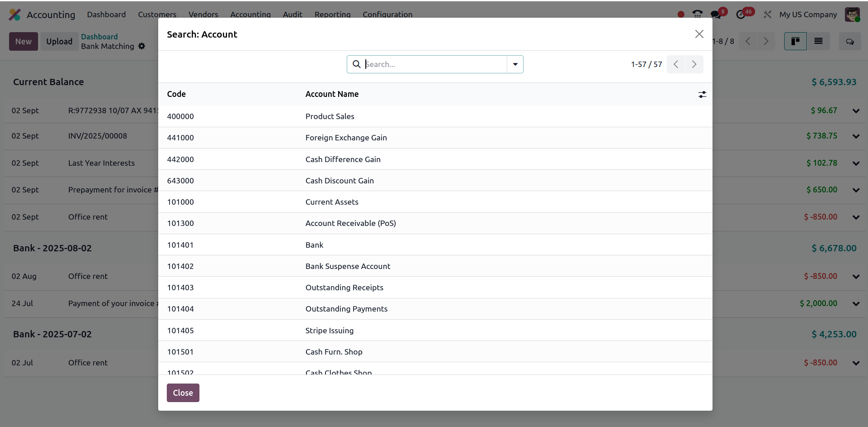This screenshot has width=868, height=427.
Task: Open the voip phone icon in top bar
Action: [x=698, y=14]
